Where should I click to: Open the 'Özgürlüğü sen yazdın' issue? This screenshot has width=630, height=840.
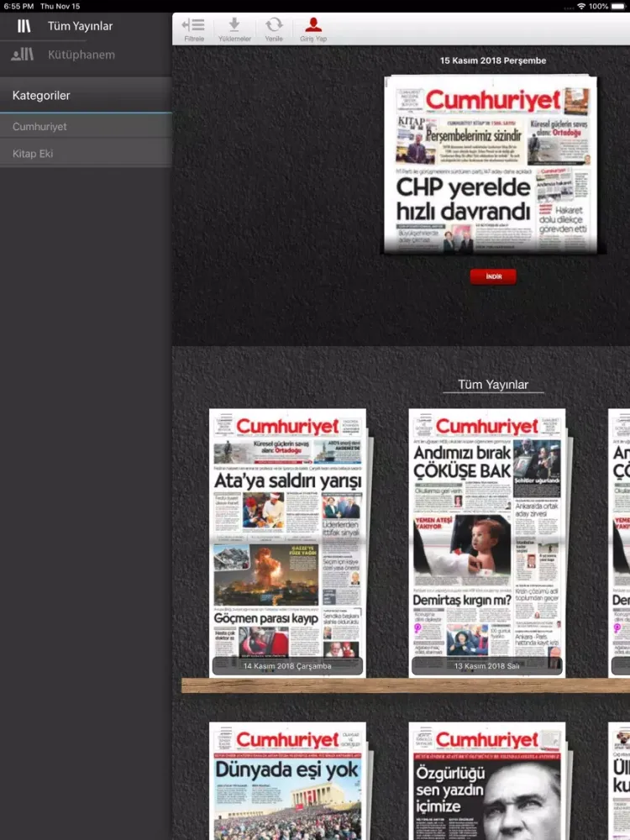487,780
